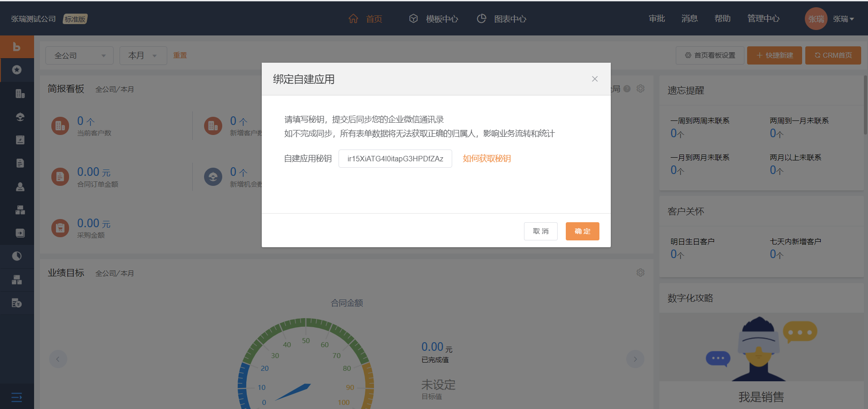The height and width of the screenshot is (409, 868).
Task: Click the orange b logo in sidebar
Action: coord(17,47)
